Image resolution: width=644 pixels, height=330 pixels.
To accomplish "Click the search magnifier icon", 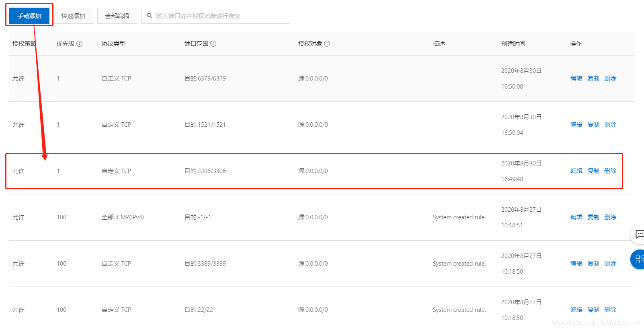I will [150, 16].
